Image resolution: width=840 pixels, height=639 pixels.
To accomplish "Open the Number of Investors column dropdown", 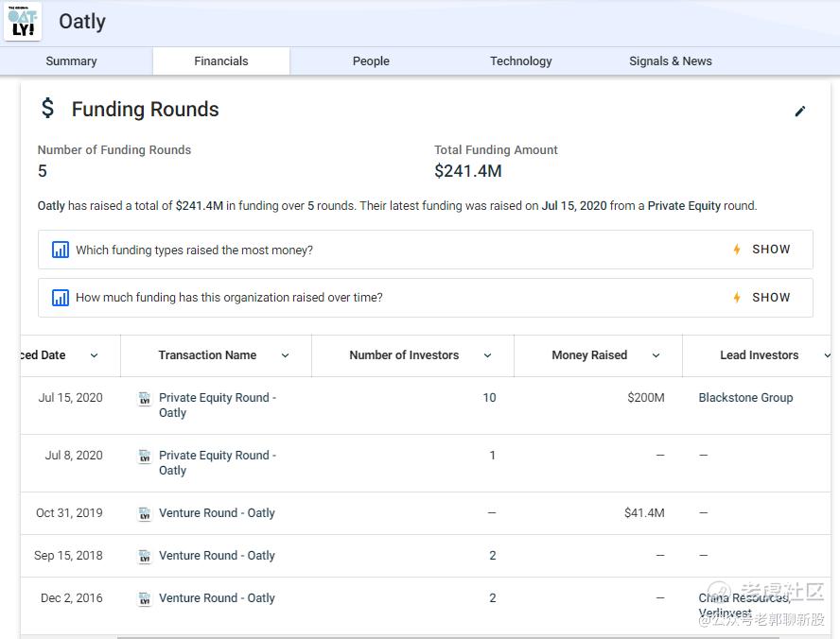I will coord(487,355).
